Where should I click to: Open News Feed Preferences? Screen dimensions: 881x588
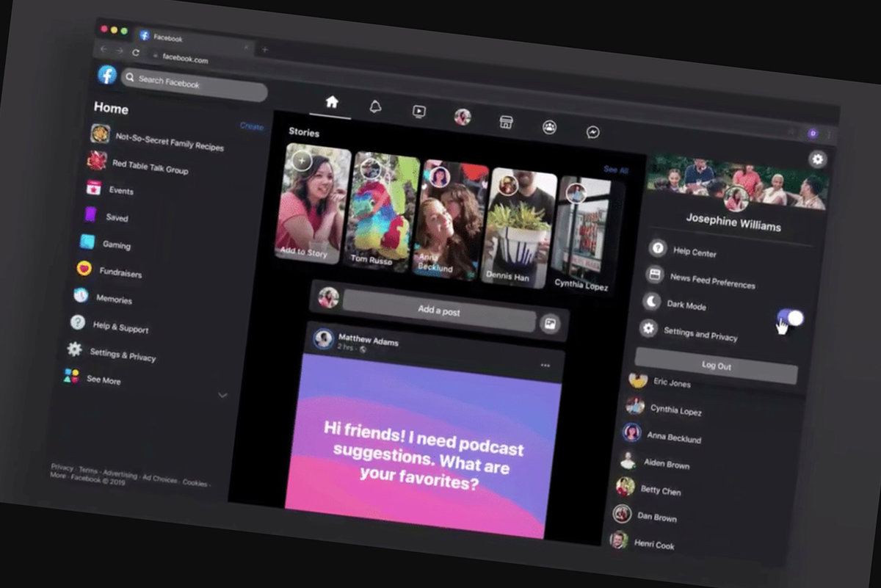point(711,280)
